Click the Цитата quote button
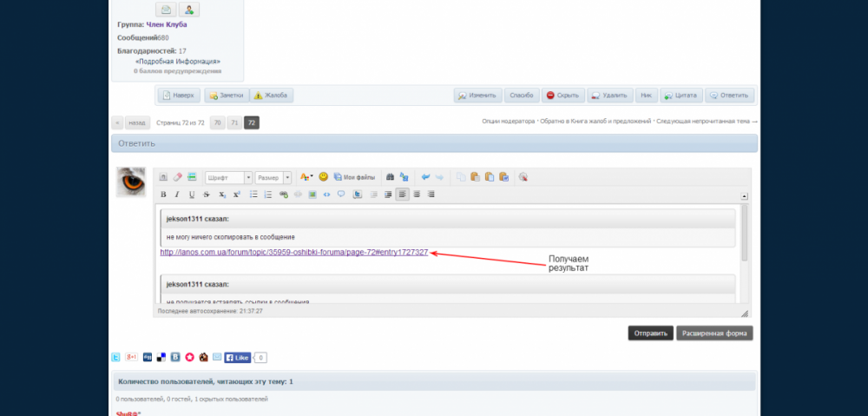The image size is (868, 416). (x=681, y=96)
